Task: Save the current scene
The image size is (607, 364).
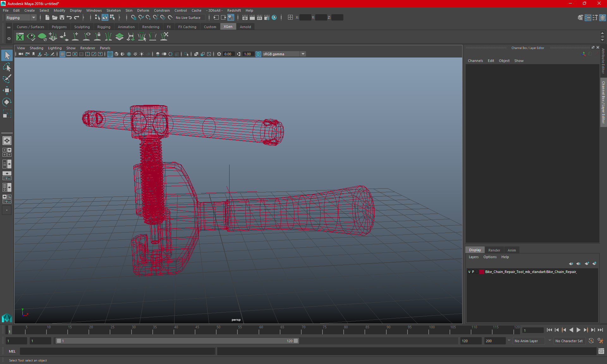Action: pos(62,18)
